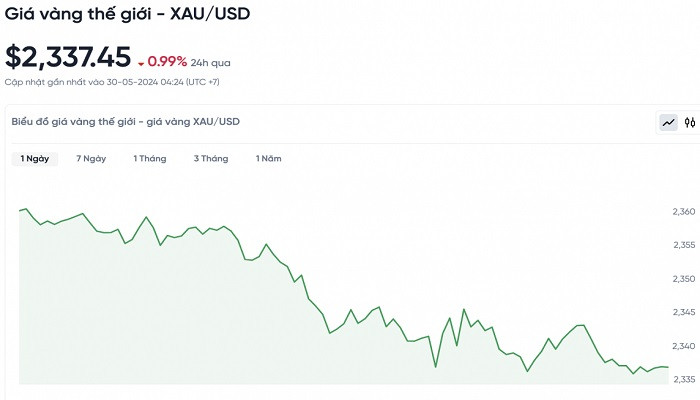This screenshot has width=700, height=400.
Task: Click the 2,335 y-axis label
Action: pos(684,379)
